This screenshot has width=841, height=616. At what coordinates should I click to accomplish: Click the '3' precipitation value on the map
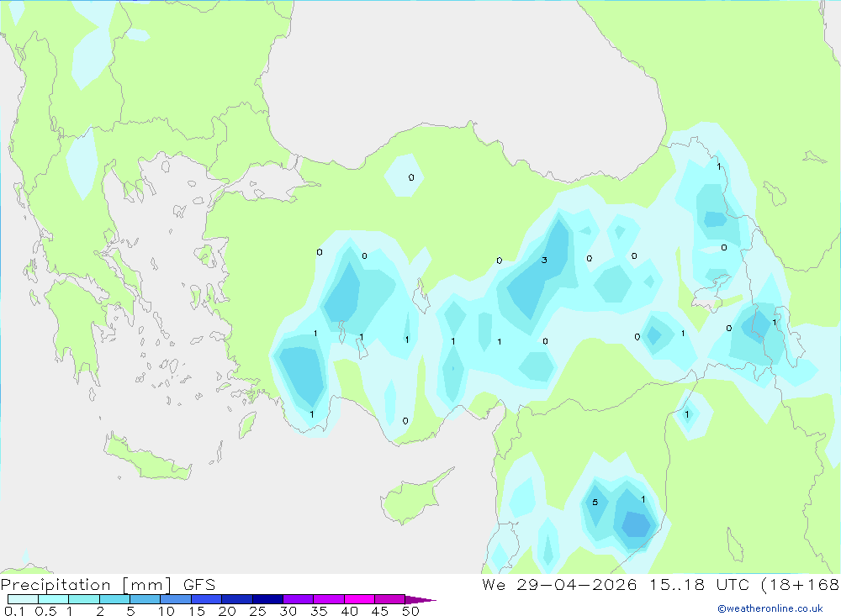coord(544,260)
